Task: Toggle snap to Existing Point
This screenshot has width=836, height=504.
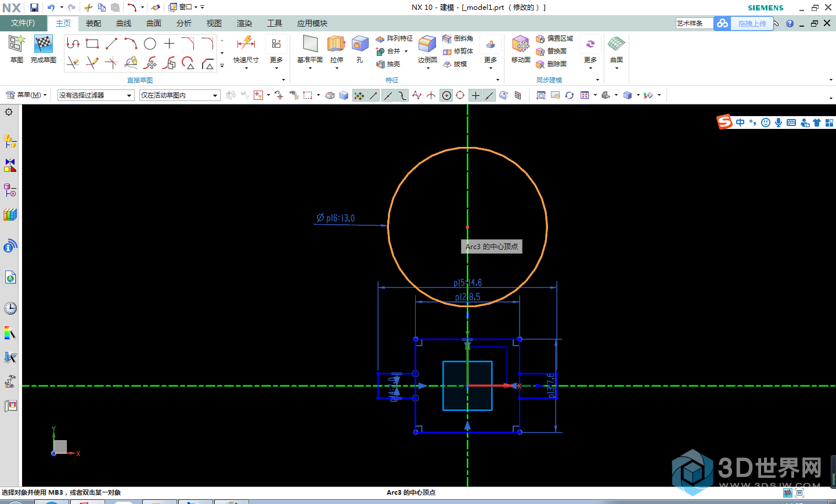Action: coord(475,95)
